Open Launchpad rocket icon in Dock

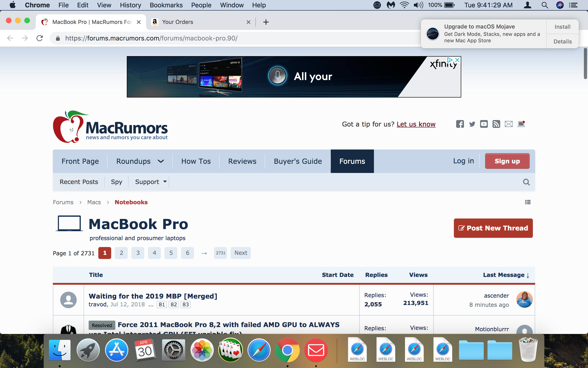tap(88, 351)
